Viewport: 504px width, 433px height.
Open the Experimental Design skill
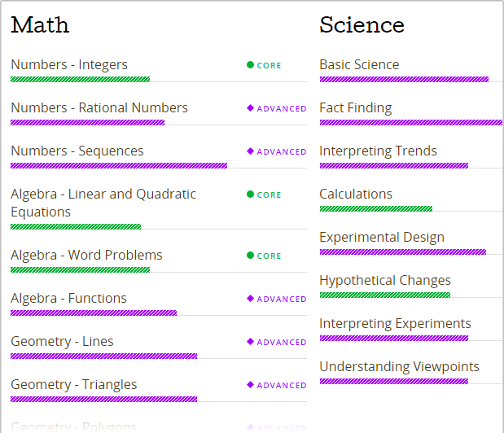382,238
